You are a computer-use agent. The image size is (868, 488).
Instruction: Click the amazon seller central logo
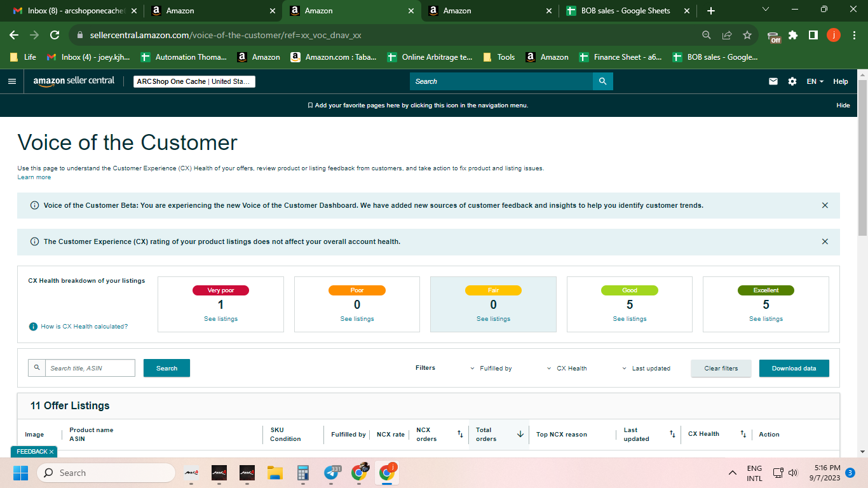[74, 81]
